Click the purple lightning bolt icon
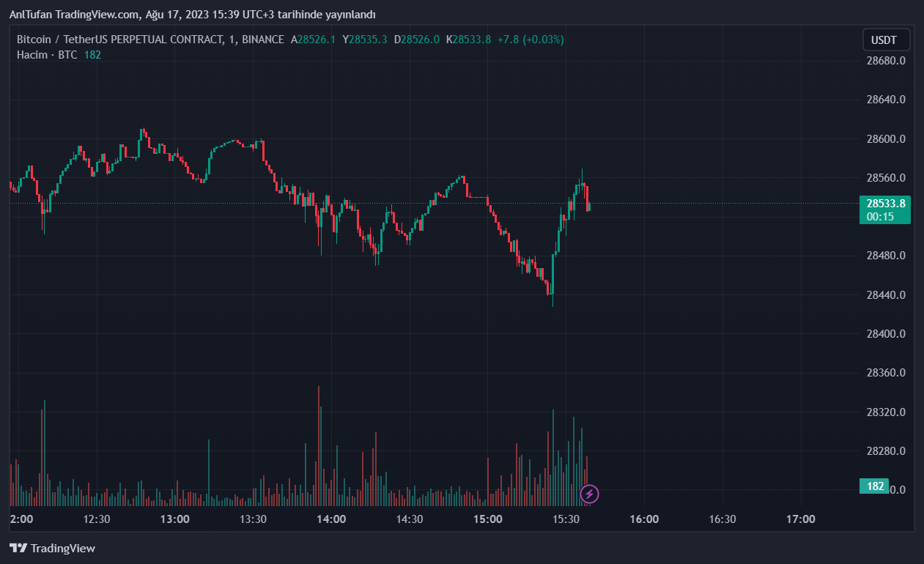This screenshot has width=924, height=564. point(589,494)
